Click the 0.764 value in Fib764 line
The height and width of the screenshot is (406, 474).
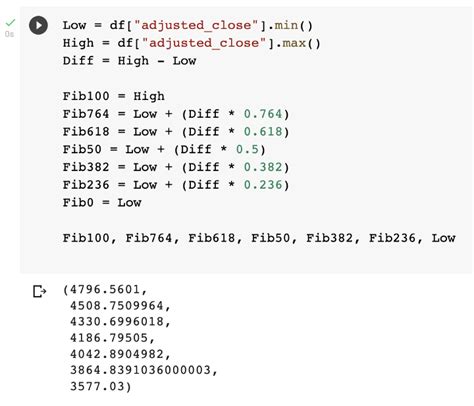click(x=263, y=114)
